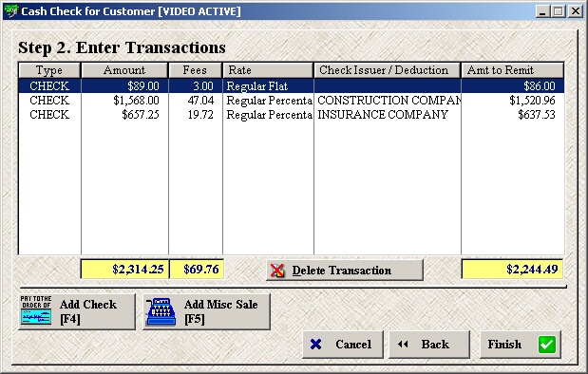The width and height of the screenshot is (588, 374).
Task: Click the Regular Percenta rate in the $657.25 row
Action: (x=269, y=115)
